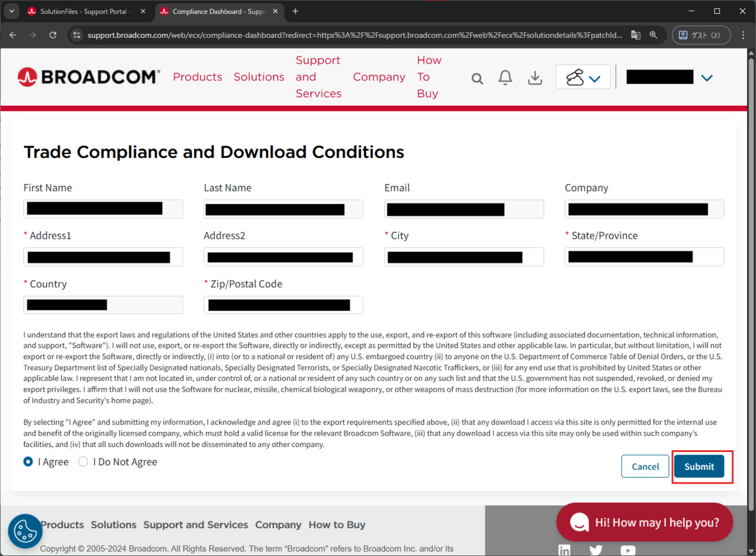
Task: Click the footer Solutions link
Action: pyautogui.click(x=113, y=525)
